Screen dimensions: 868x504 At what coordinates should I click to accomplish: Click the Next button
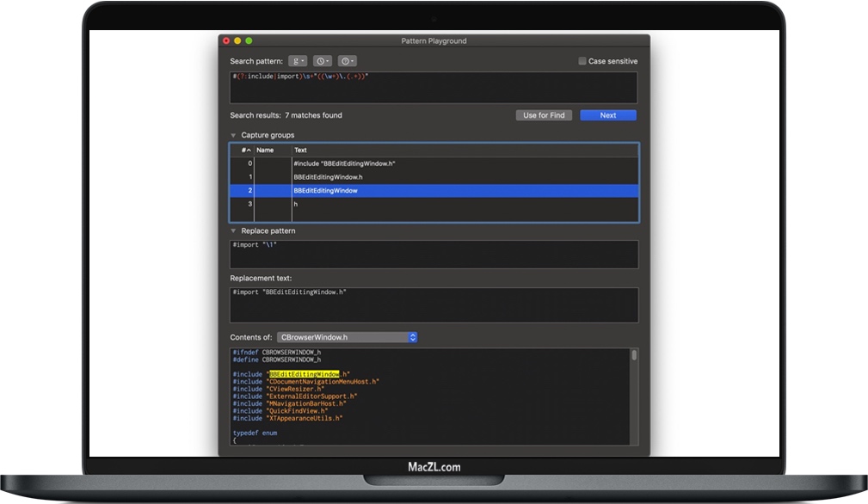coord(608,114)
